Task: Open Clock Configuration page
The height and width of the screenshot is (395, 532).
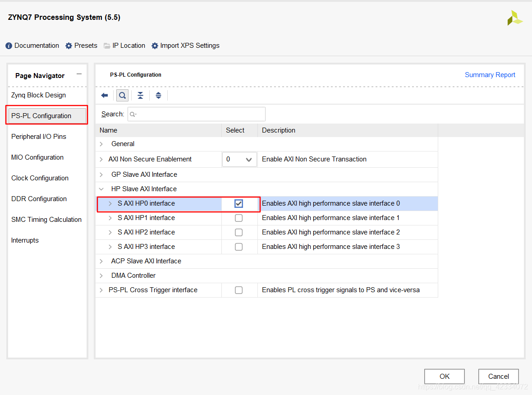Action: (x=40, y=178)
